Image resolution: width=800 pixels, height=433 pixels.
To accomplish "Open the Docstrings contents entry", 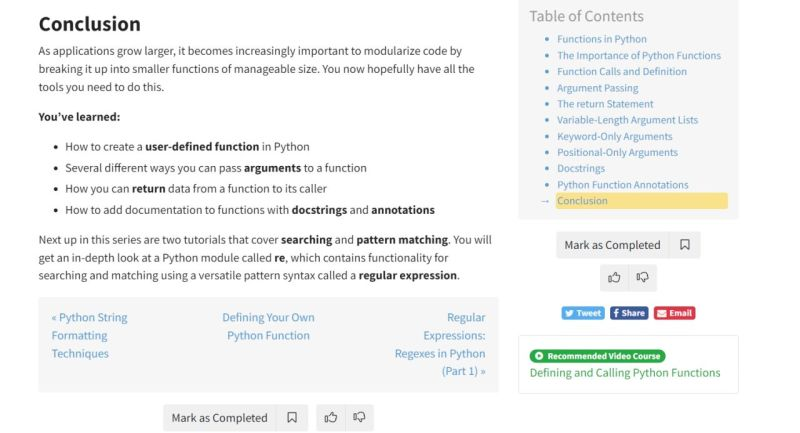I will click(x=581, y=169).
